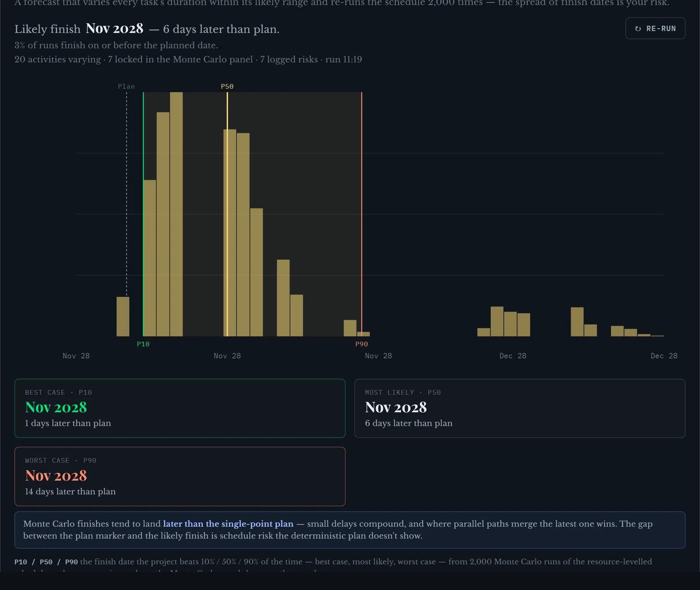Click 'MOST LIKELY · P50' card label
Image resolution: width=700 pixels, height=590 pixels.
[403, 393]
